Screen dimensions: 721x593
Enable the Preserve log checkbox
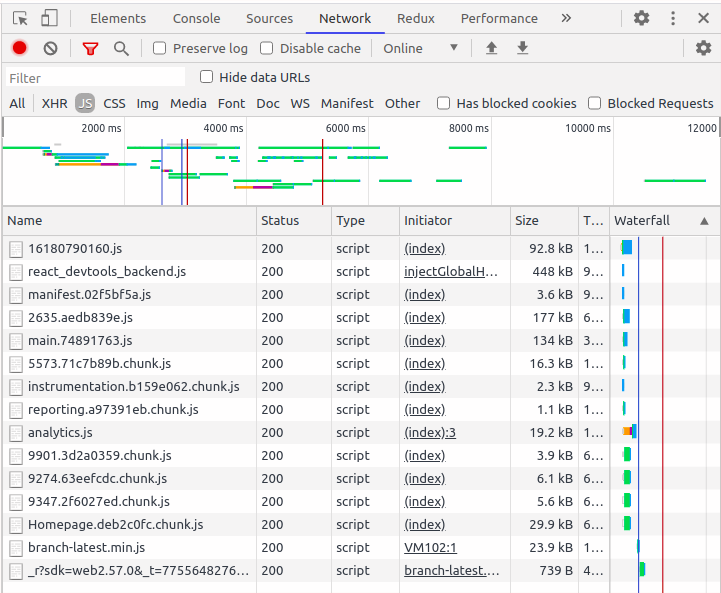159,48
